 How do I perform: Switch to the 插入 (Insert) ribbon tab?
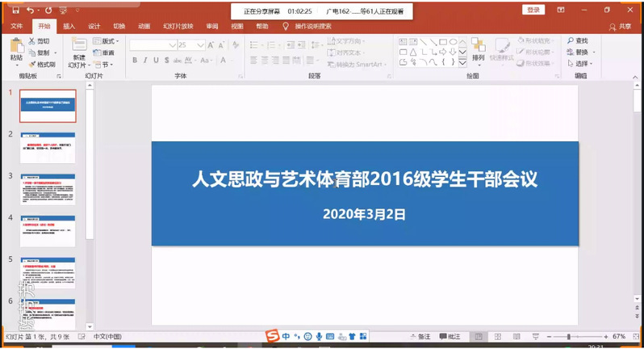[69, 26]
